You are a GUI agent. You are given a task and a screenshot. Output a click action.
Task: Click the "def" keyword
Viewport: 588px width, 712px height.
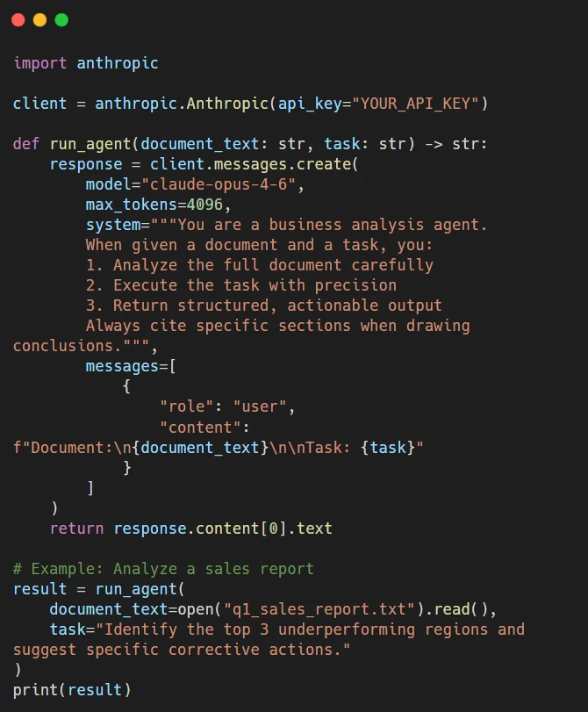pos(26,144)
